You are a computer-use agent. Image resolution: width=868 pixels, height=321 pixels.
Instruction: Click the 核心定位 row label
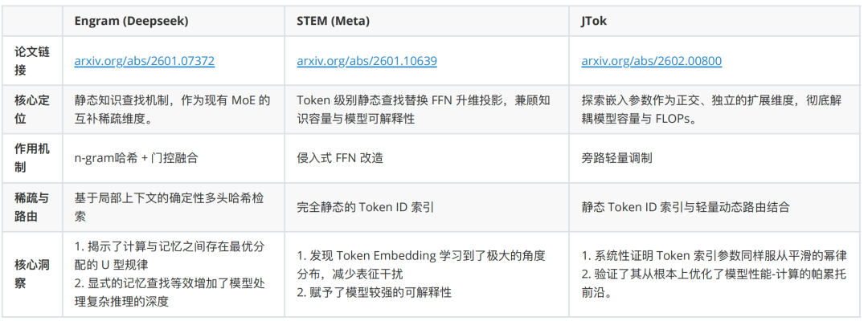coord(31,110)
